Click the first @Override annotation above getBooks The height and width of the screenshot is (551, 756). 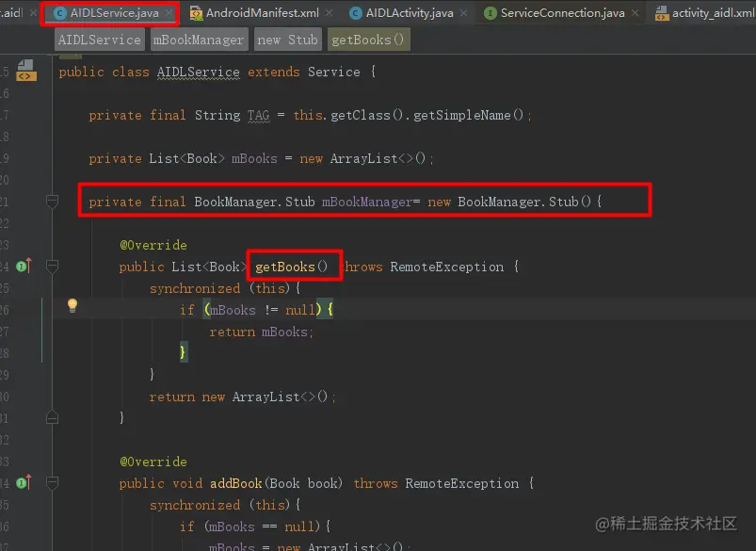tap(153, 245)
